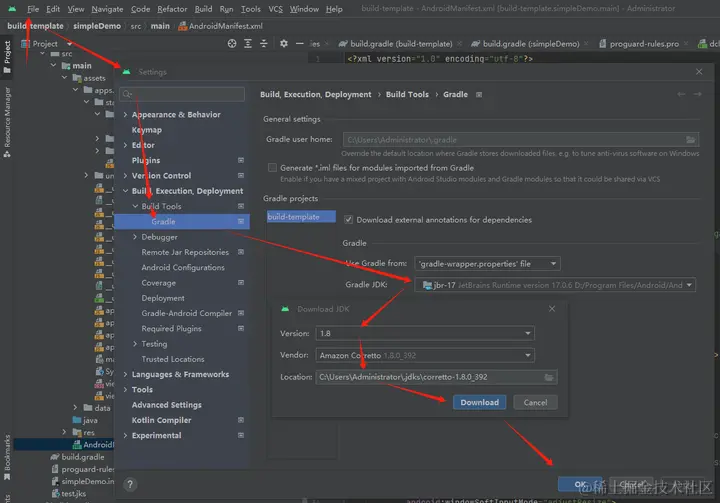Screen dimensions: 720x503
Task: Switch to proguard-rules.pro editor tab
Action: 644,44
